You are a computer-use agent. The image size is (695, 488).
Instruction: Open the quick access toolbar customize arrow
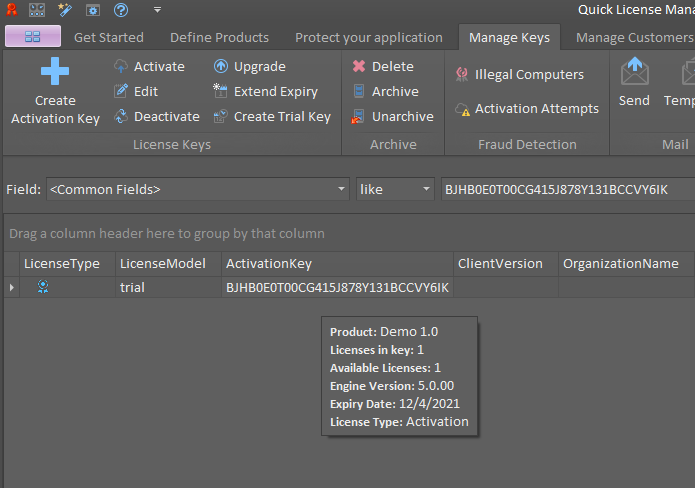[157, 10]
